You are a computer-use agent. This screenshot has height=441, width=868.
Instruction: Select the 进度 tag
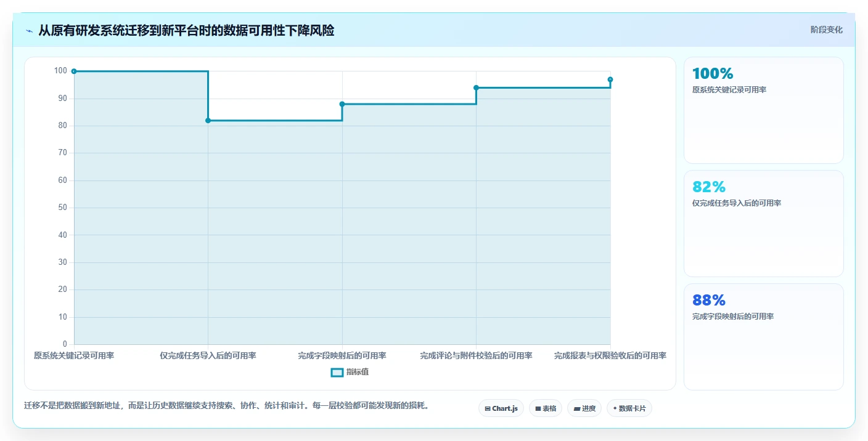(x=584, y=408)
